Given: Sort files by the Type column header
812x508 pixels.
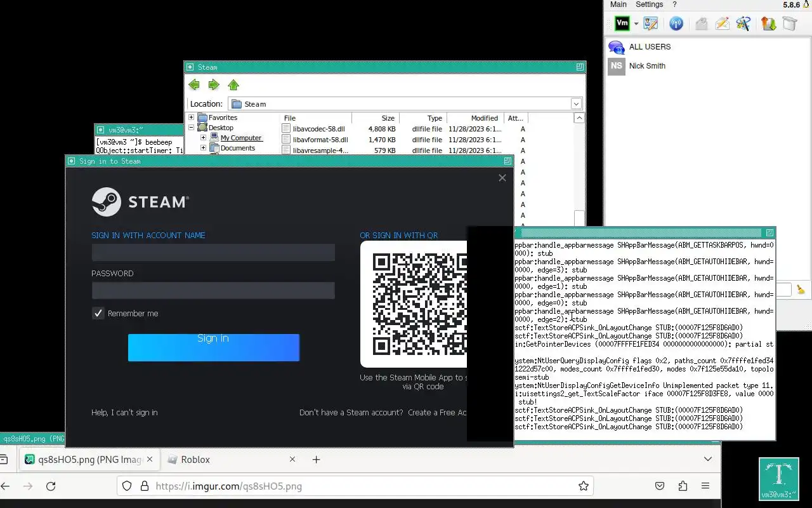Looking at the screenshot, I should (x=423, y=118).
